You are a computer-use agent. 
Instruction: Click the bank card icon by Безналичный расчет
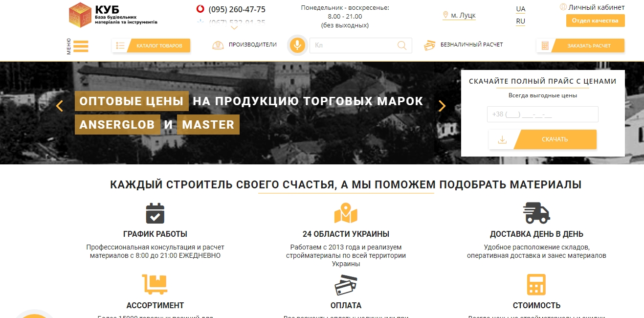tap(430, 45)
